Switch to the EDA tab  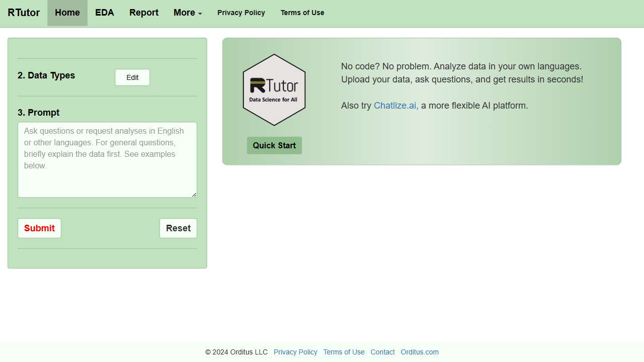(104, 13)
